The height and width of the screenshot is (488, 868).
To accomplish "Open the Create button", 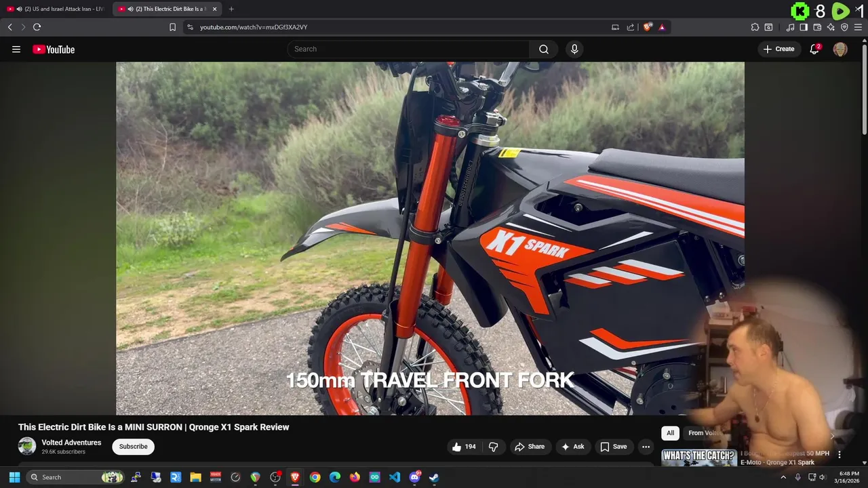I will tap(778, 49).
